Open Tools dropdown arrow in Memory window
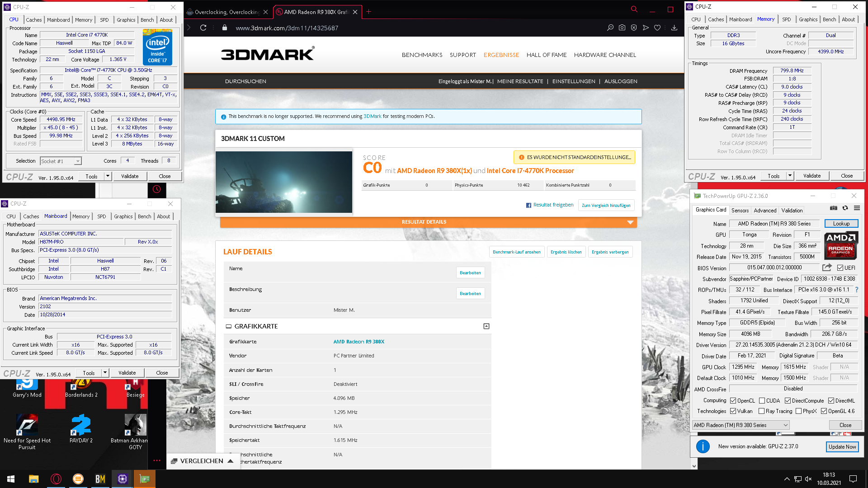This screenshot has width=868, height=488. tap(790, 176)
